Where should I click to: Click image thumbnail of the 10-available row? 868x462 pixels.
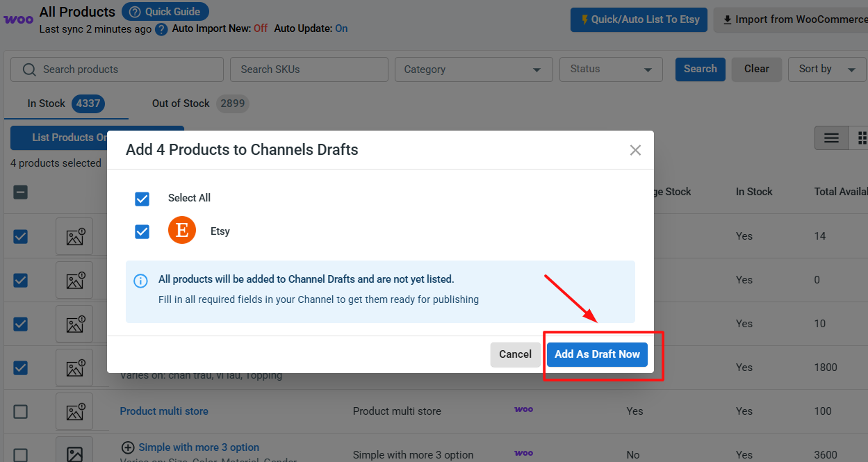(x=74, y=324)
